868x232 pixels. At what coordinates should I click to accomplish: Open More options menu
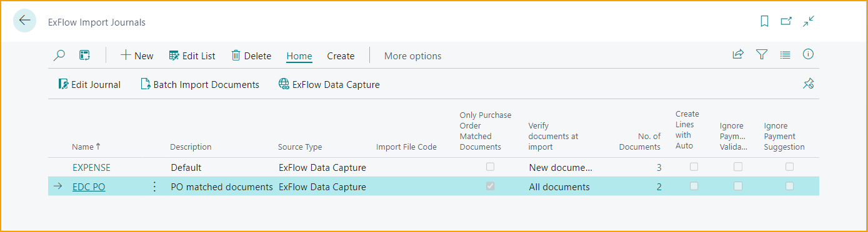click(x=412, y=56)
